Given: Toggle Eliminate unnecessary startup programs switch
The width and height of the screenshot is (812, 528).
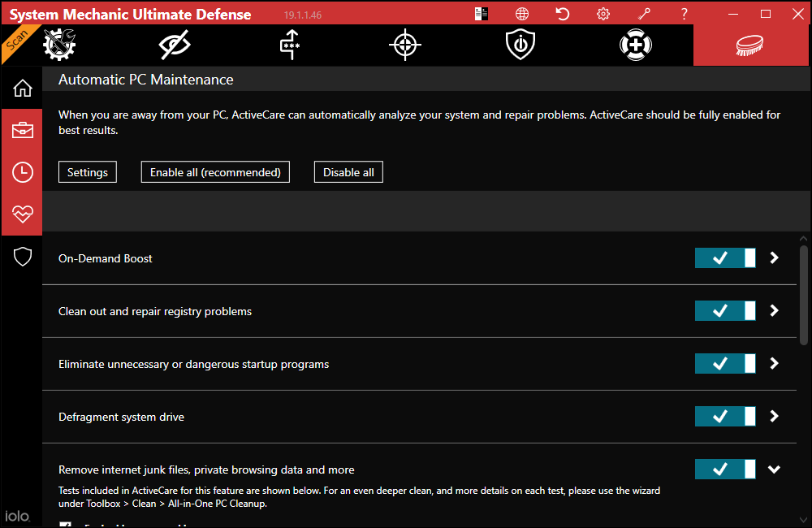Looking at the screenshot, I should coord(725,364).
